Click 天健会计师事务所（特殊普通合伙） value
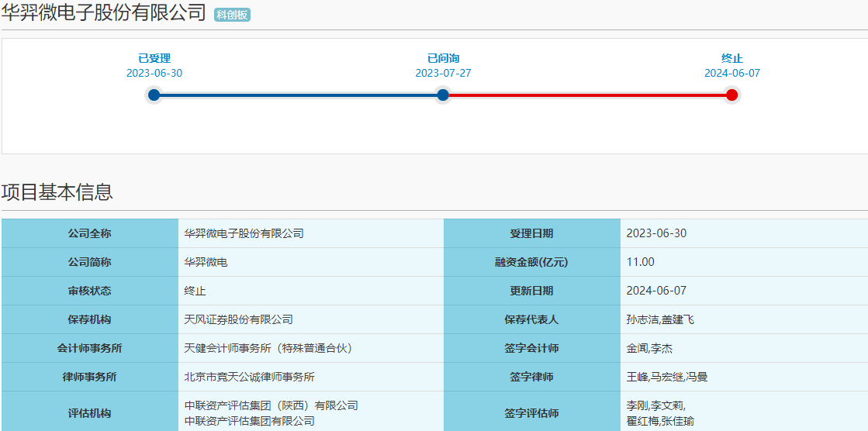This screenshot has width=868, height=431. click(268, 349)
